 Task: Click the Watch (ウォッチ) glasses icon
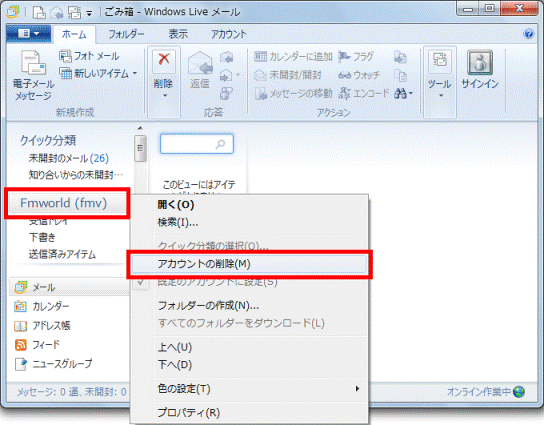click(344, 75)
